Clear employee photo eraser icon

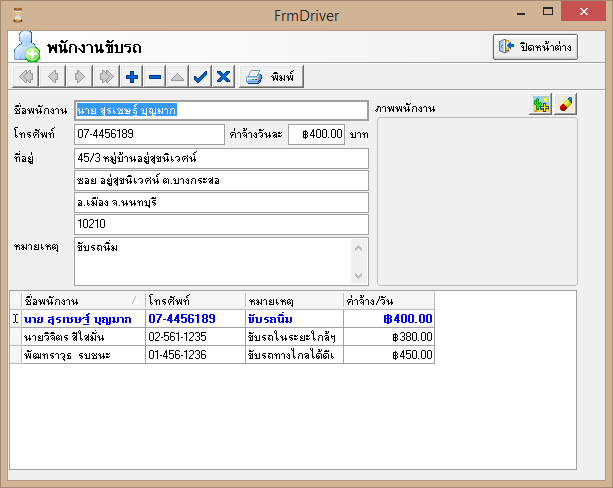click(565, 104)
